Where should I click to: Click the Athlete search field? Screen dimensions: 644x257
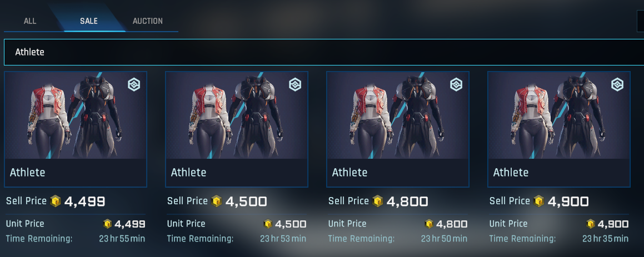point(324,52)
